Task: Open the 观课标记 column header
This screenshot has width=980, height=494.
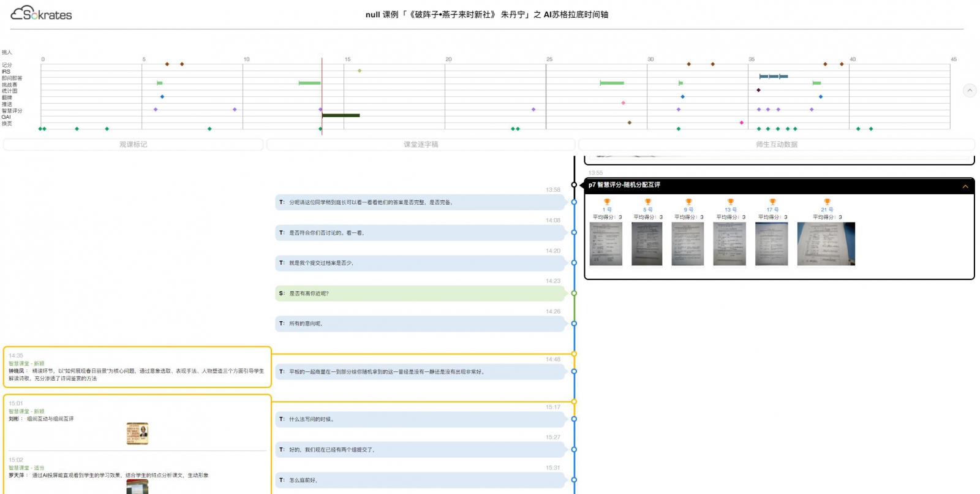Action: tap(133, 145)
